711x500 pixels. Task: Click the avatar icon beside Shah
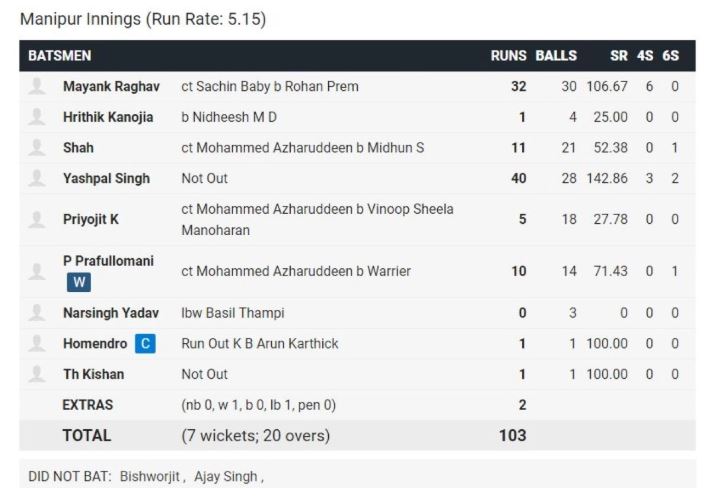tap(37, 148)
